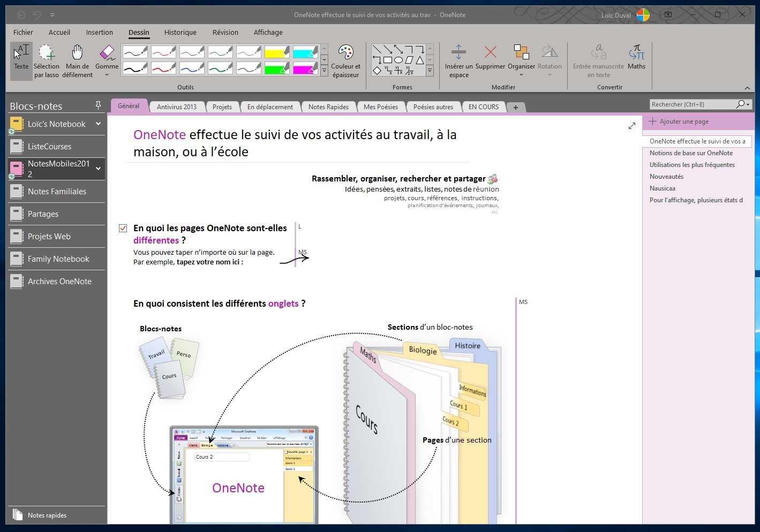Image resolution: width=760 pixels, height=532 pixels.
Task: Open page Notions de base sur OneNote
Action: pyautogui.click(x=691, y=153)
